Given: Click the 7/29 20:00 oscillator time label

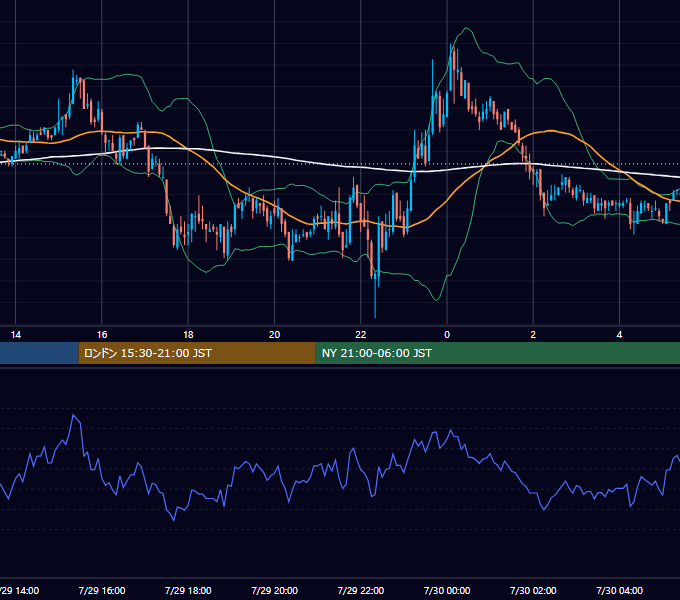Looking at the screenshot, I should [275, 590].
